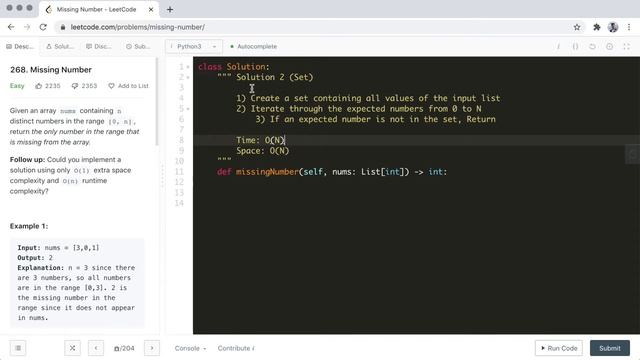Switch to the Description tab
The image size is (640, 360).
pos(20,47)
